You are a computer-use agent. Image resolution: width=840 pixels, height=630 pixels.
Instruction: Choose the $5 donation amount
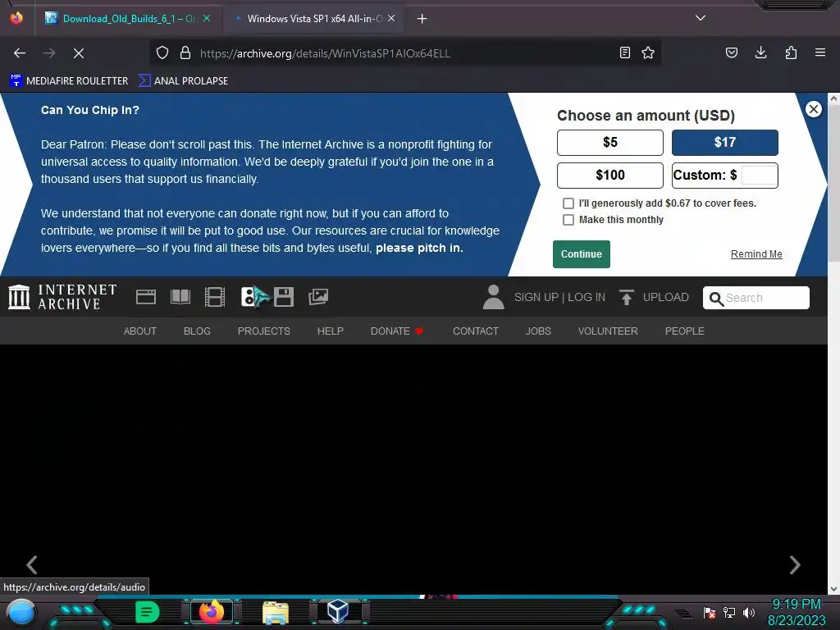[610, 143]
